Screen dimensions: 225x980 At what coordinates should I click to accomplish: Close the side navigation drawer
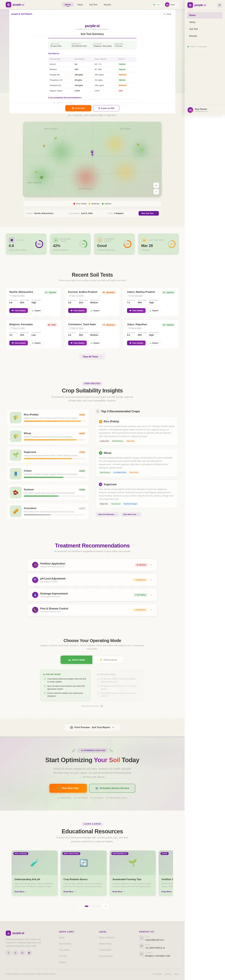pyautogui.click(x=219, y=5)
